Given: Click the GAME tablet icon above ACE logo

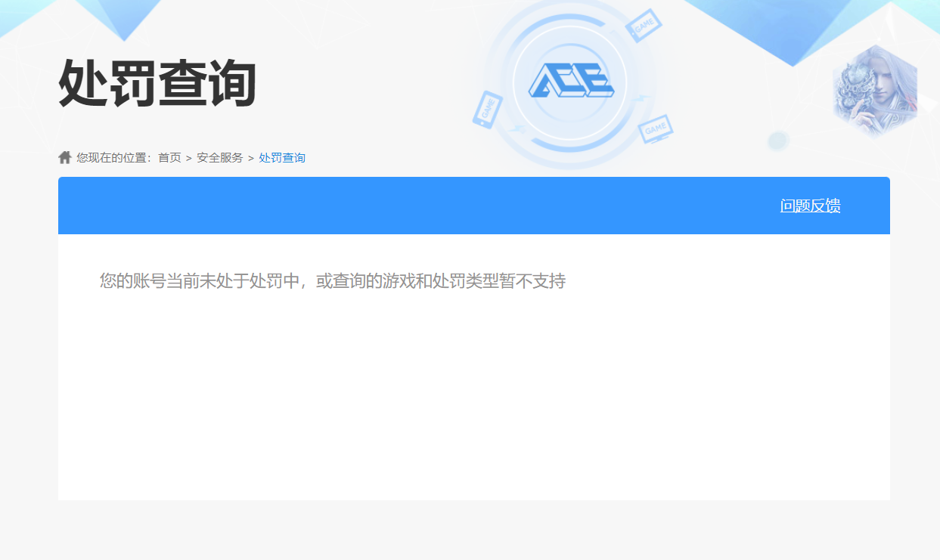Looking at the screenshot, I should (644, 26).
